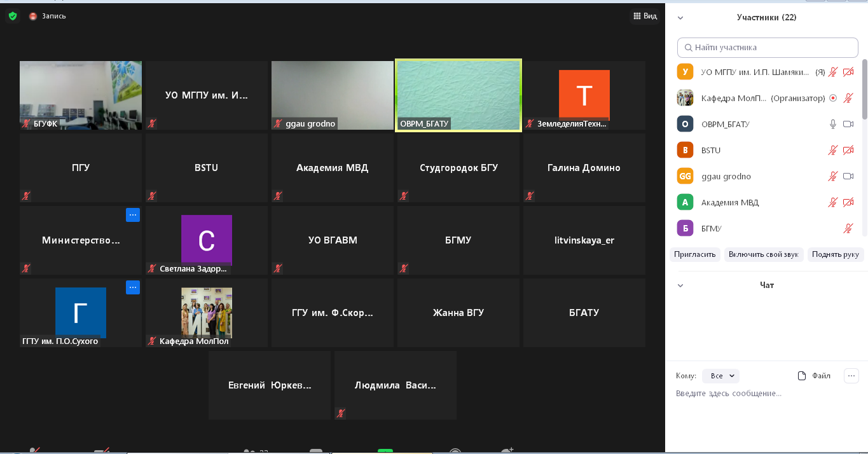This screenshot has height=454, width=868.
Task: Click the red recording indicator icon
Action: [x=33, y=17]
